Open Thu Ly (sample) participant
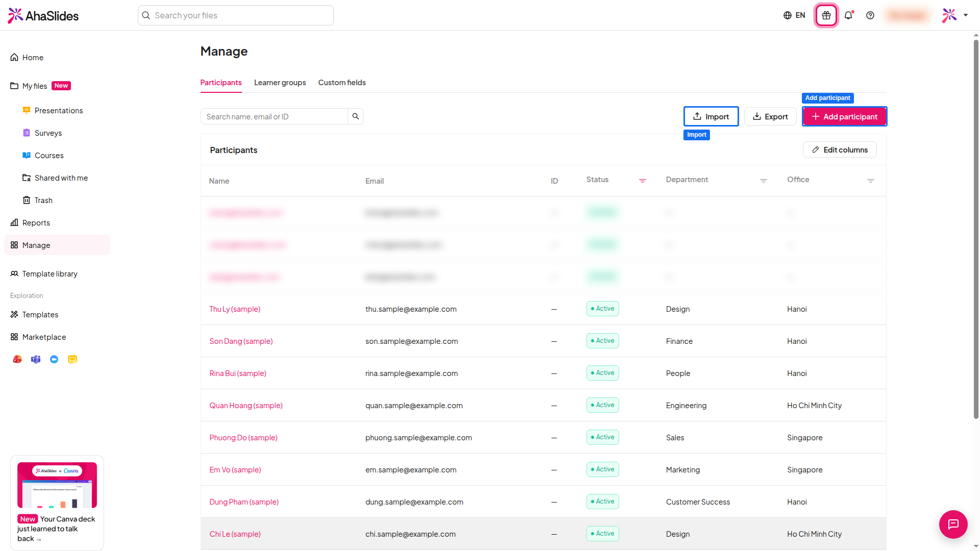 point(235,309)
